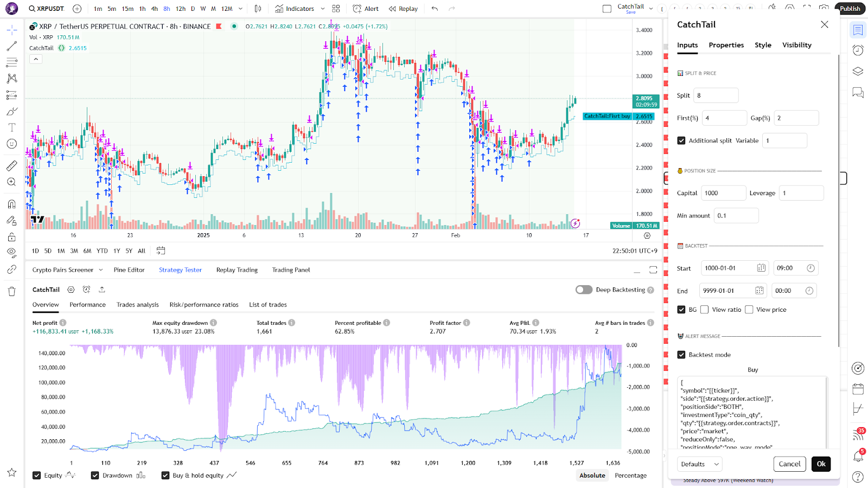Click the undo arrow in top toolbar

tap(435, 9)
